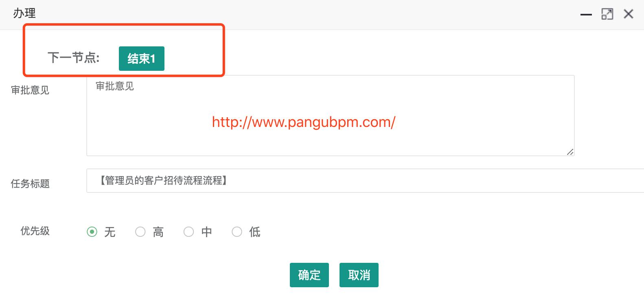Click the 高 radio label text
Screen dimensions: 644x297
point(158,232)
